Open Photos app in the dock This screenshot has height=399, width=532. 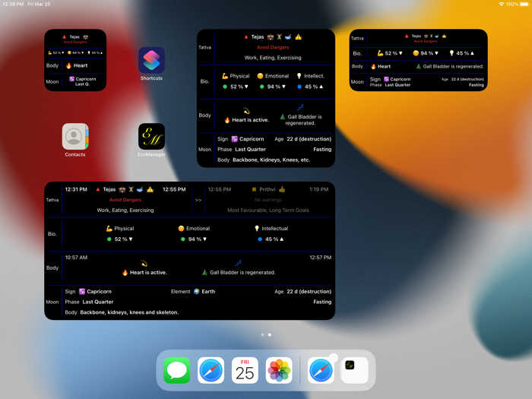279,370
